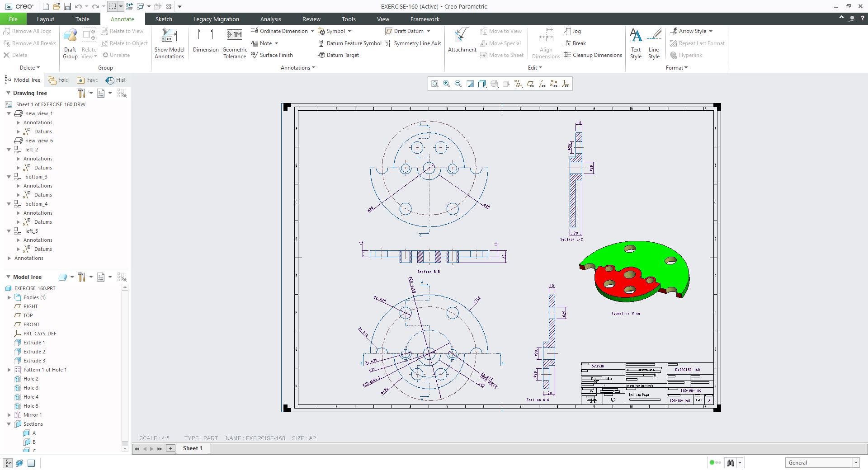Toggle point display eye icon
Screen dimensions: 868x470
pos(554,84)
